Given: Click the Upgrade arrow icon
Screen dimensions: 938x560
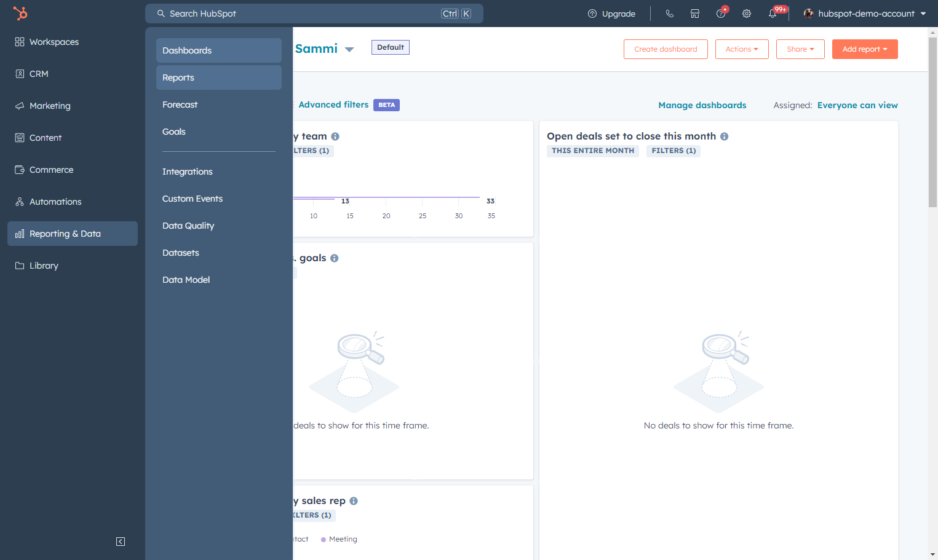Looking at the screenshot, I should [x=592, y=14].
